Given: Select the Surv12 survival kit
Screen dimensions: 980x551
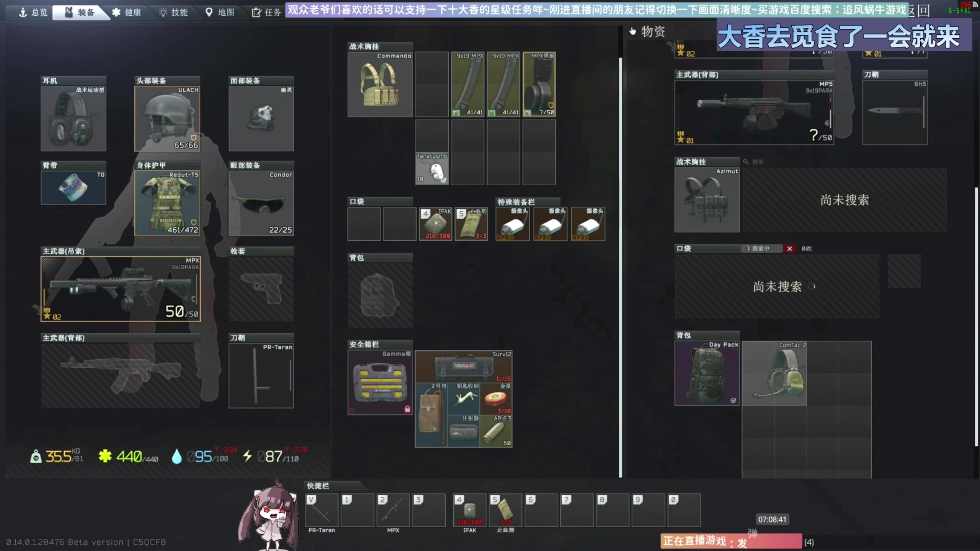Looking at the screenshot, I should (464, 367).
